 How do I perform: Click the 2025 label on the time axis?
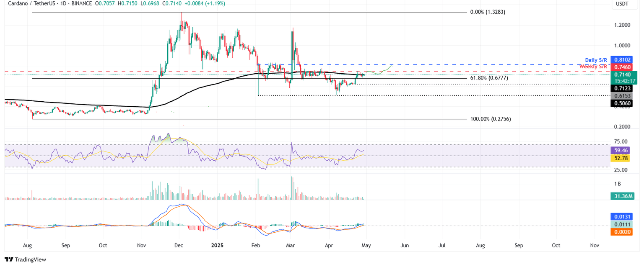click(x=217, y=246)
